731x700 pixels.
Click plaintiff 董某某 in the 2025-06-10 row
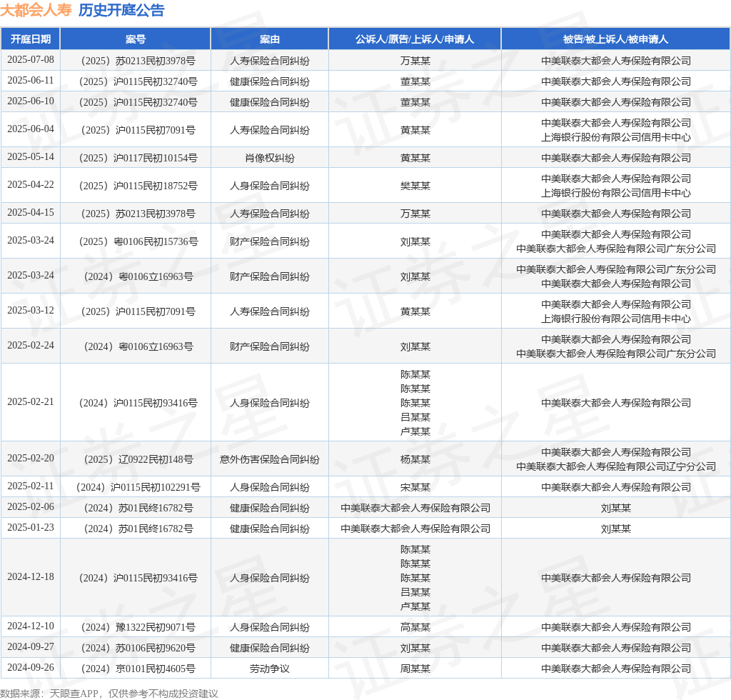(x=415, y=102)
